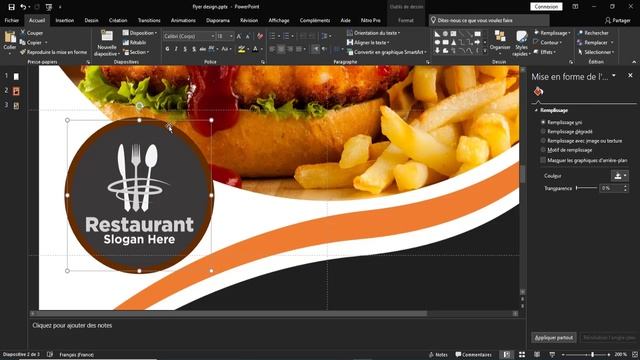Click the bulleted list icon
The height and width of the screenshot is (360, 640).
point(272,36)
